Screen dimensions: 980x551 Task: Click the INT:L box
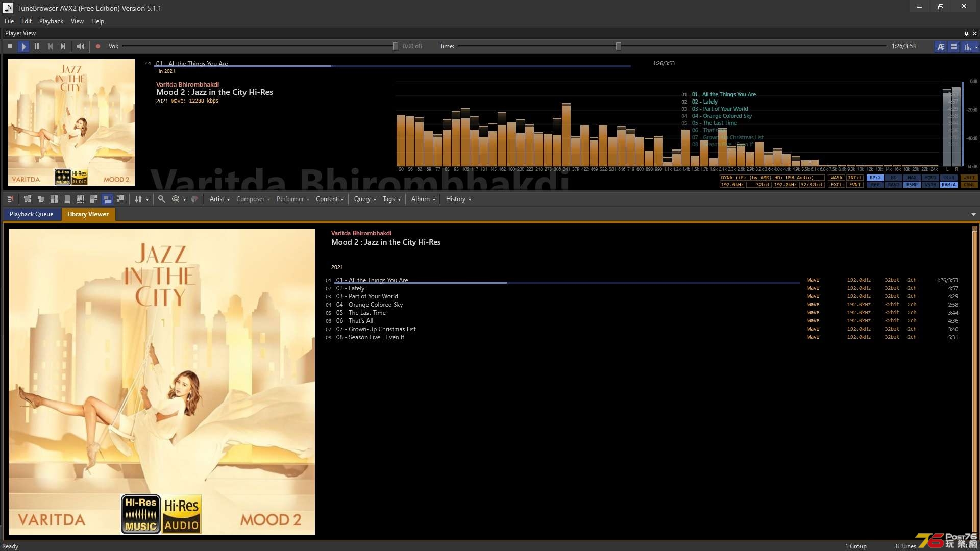click(x=854, y=178)
